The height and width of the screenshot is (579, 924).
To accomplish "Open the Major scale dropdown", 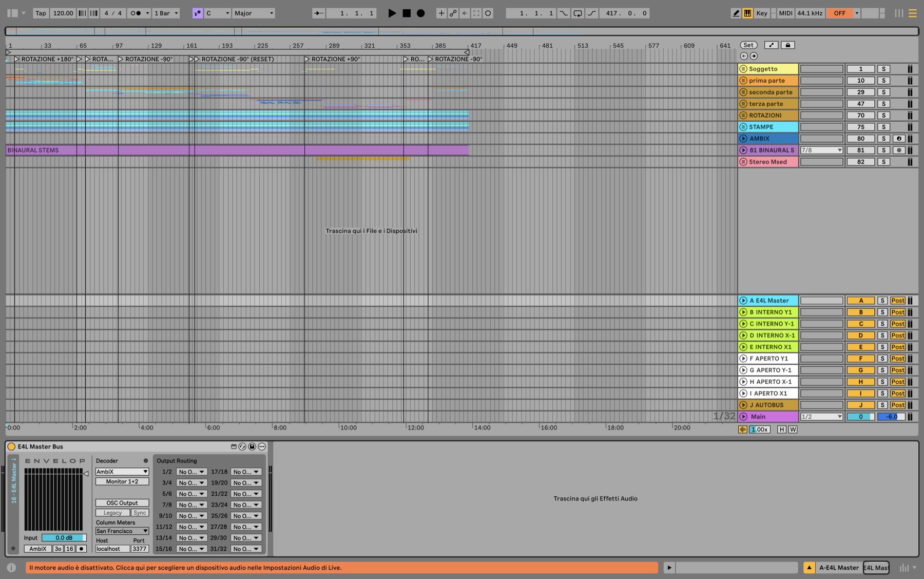I will (254, 13).
